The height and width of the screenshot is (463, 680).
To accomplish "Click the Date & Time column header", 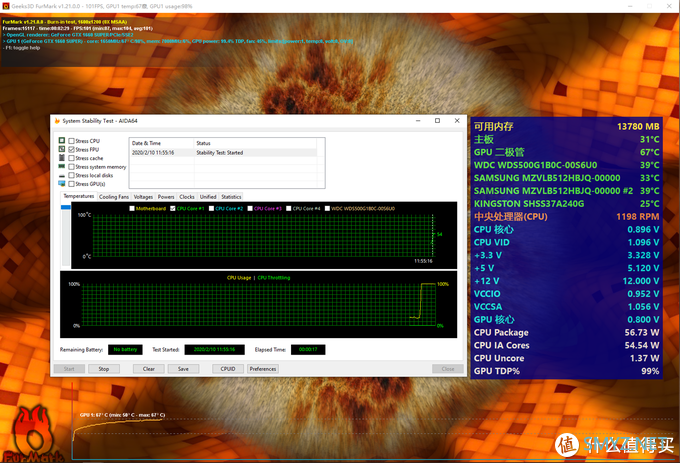I will 161,143.
